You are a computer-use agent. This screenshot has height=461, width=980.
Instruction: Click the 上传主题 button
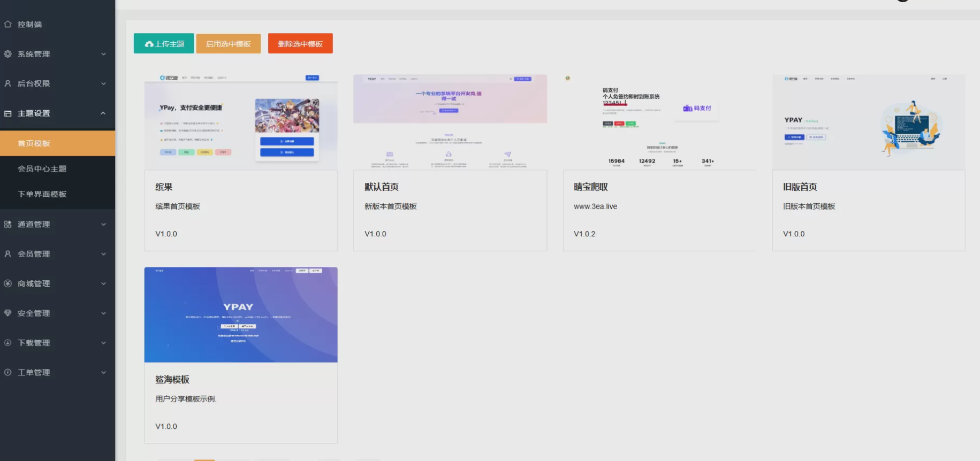pyautogui.click(x=164, y=44)
